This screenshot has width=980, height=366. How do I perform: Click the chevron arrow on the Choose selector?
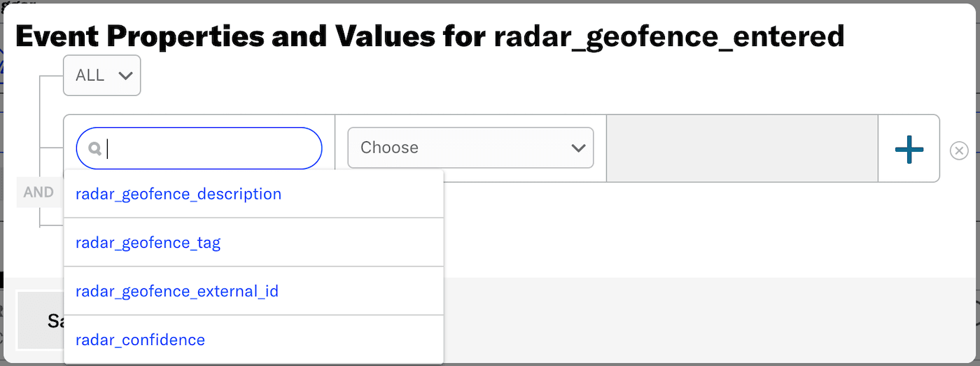tap(578, 148)
